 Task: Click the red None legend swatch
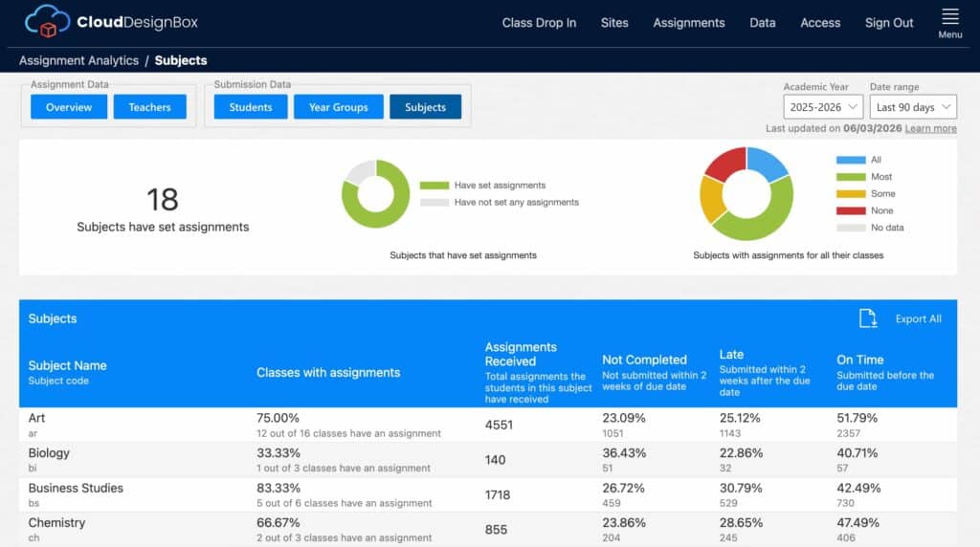[851, 210]
